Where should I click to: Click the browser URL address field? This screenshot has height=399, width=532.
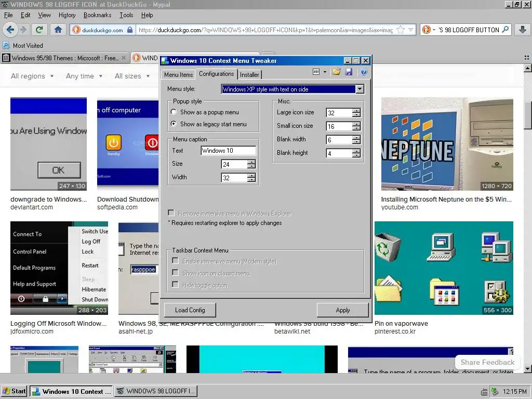point(265,30)
